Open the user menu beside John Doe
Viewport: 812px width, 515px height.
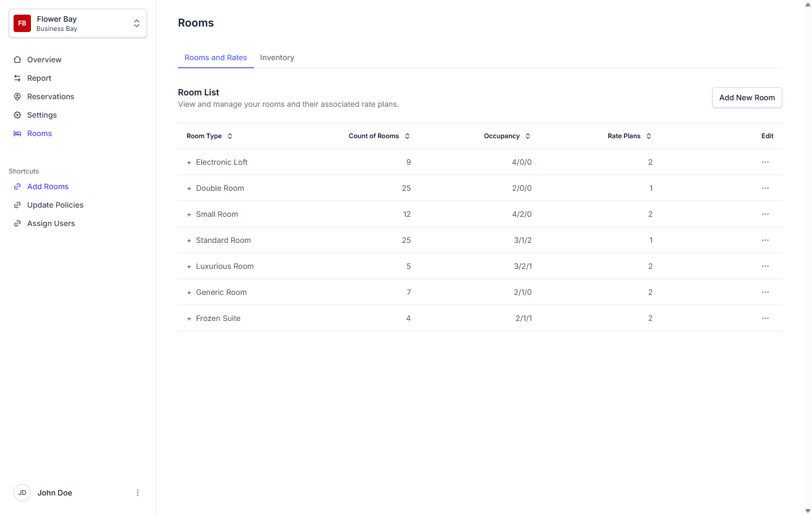(x=138, y=493)
